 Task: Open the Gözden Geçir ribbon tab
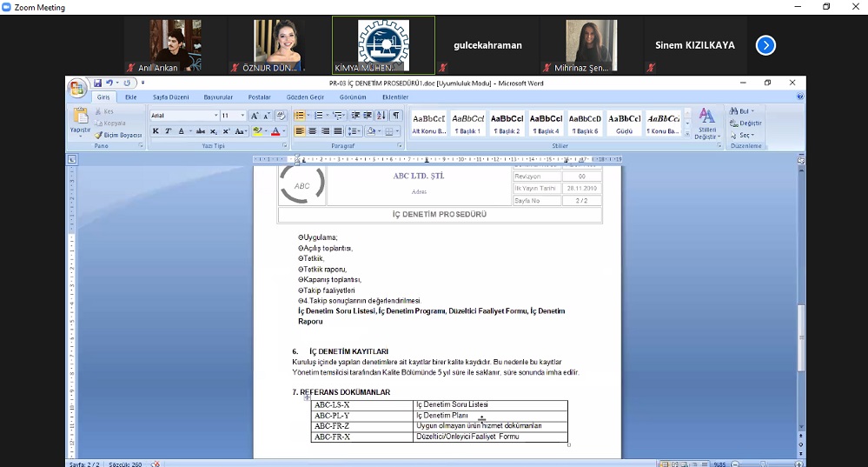(305, 97)
